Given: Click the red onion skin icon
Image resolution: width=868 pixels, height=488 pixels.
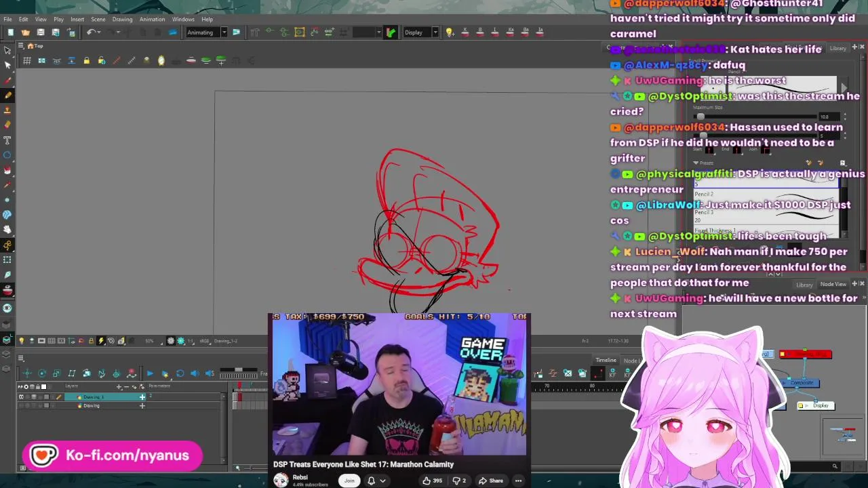Looking at the screenshot, I should 191,61.
